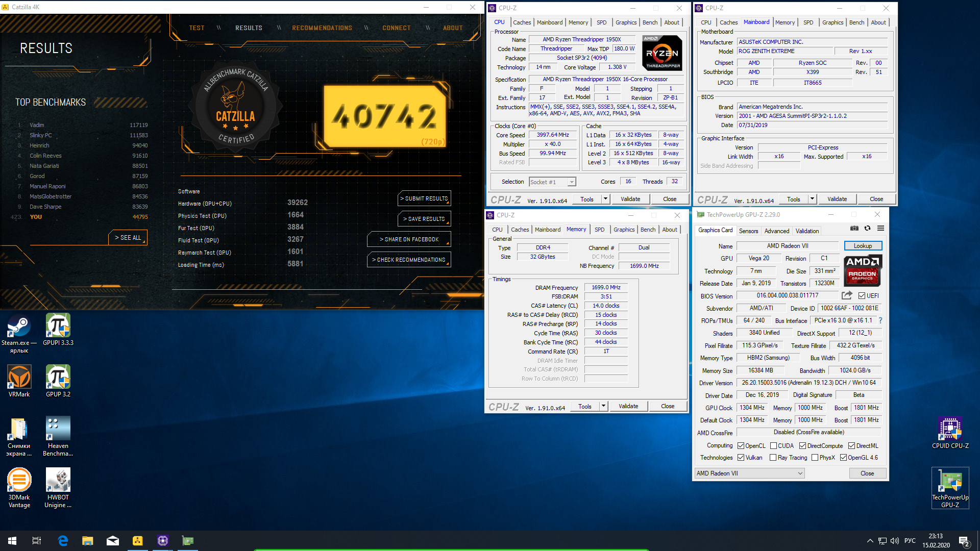Click SEE ALL benchmarks button
Screen dimensions: 980x551
pos(128,238)
